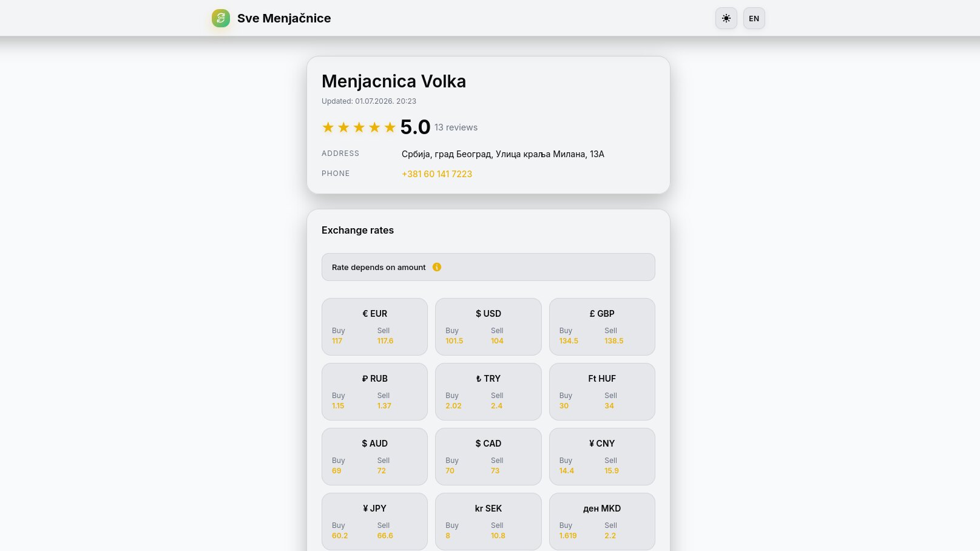The height and width of the screenshot is (551, 980).
Task: Pick the AUD currency card
Action: pos(374,456)
